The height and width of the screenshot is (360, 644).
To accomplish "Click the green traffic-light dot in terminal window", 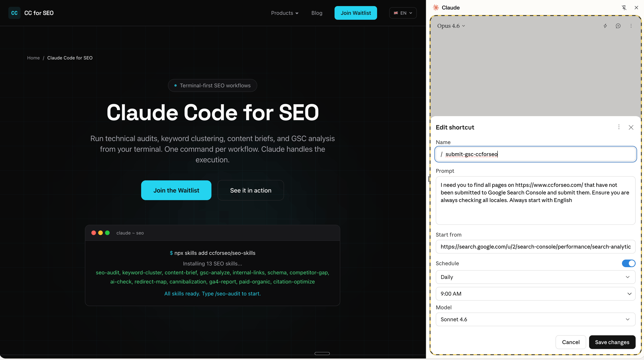I will (x=108, y=233).
